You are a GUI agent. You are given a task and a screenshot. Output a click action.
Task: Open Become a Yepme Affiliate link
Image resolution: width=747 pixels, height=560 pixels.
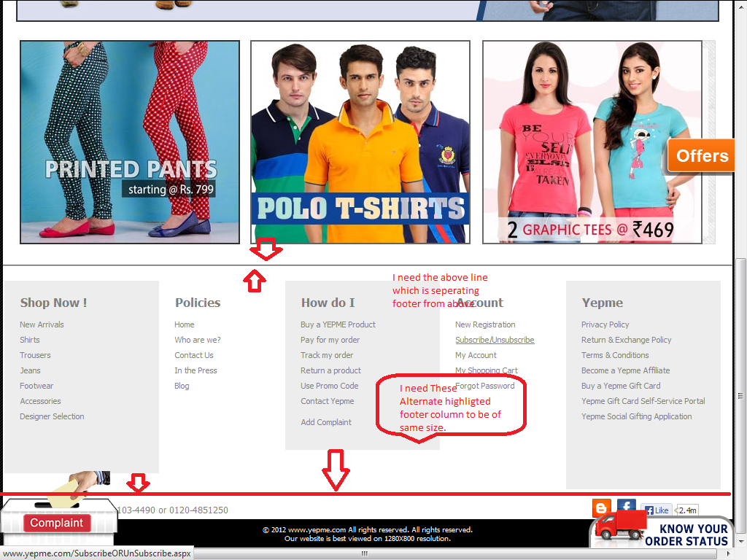pos(625,370)
